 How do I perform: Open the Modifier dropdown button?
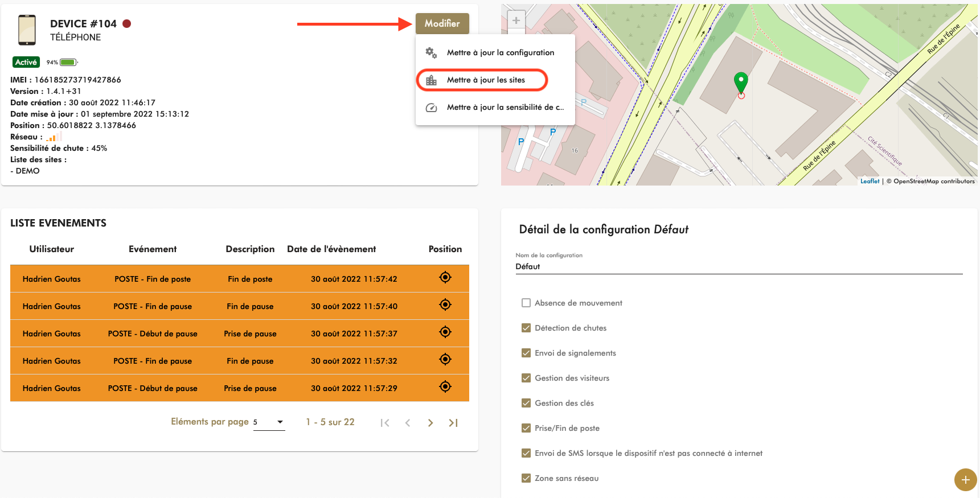pos(442,23)
